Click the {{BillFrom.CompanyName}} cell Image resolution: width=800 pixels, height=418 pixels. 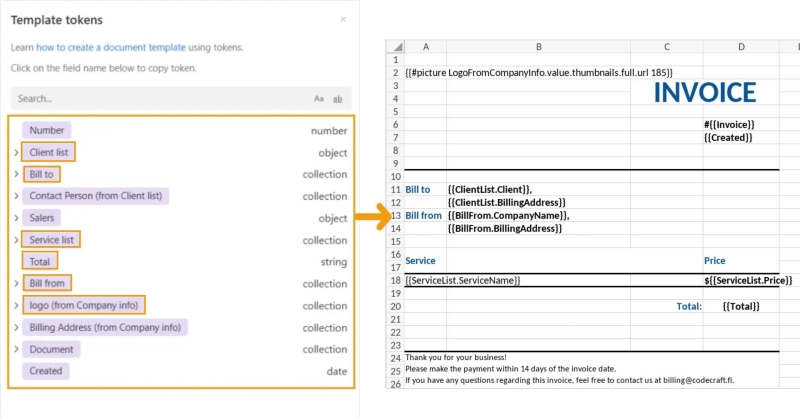click(x=538, y=215)
